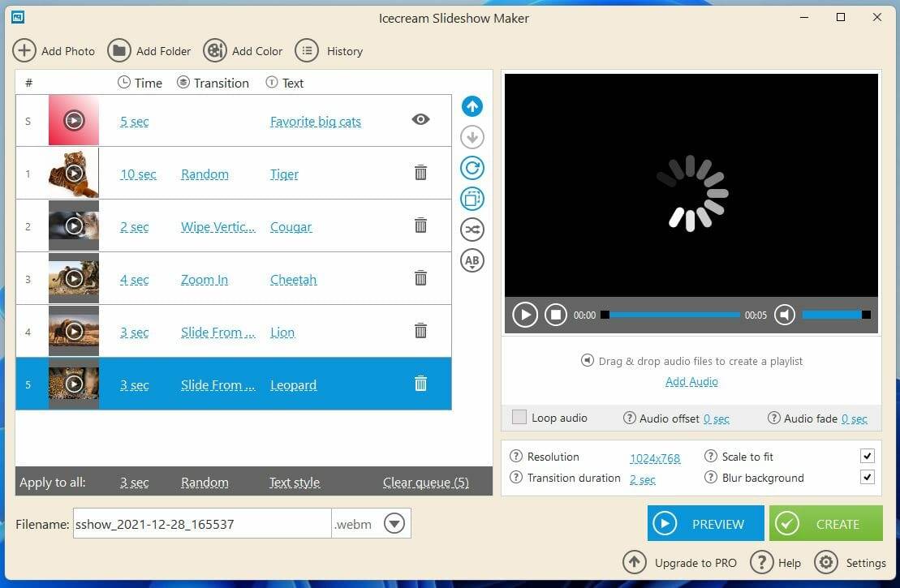Delete the Tiger slide

coord(420,172)
